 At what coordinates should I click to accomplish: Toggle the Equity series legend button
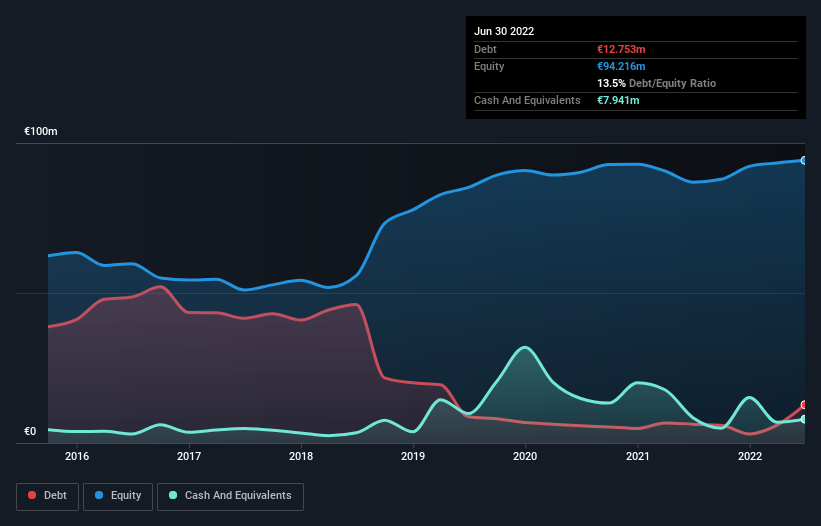[118, 496]
